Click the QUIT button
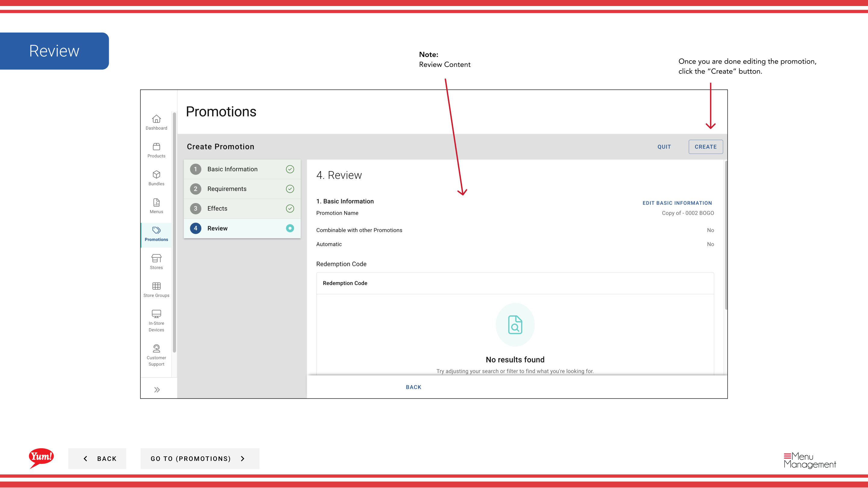The image size is (868, 488). [x=664, y=147]
